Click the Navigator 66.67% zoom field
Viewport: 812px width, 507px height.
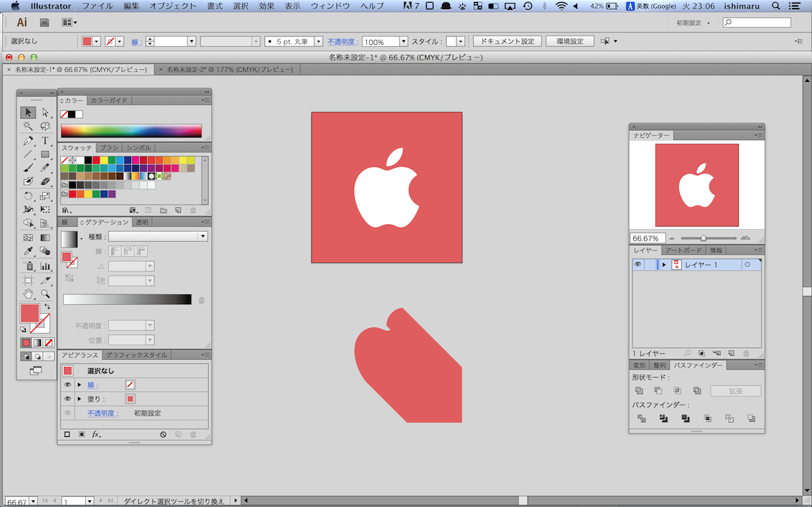647,238
